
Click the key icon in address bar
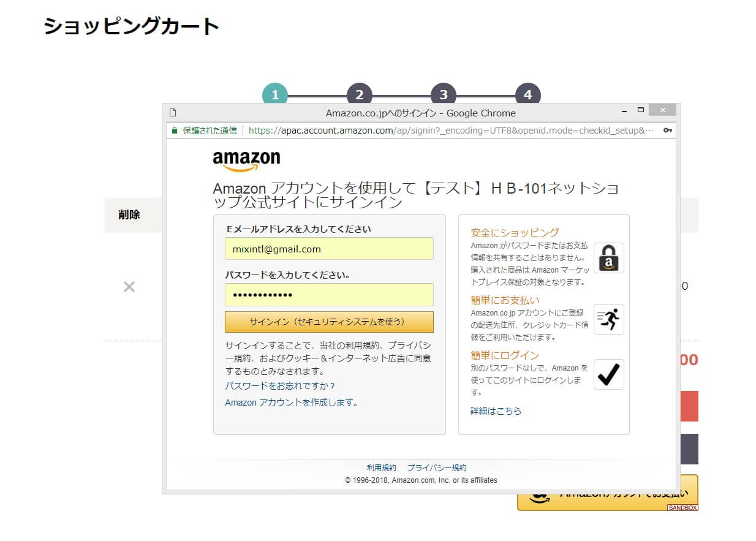(667, 131)
